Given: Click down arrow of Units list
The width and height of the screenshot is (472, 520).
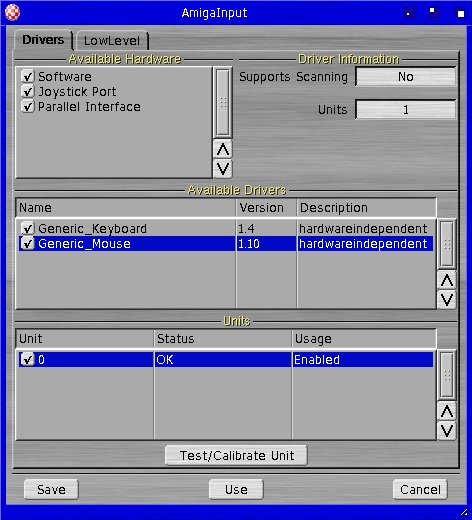Looking at the screenshot, I should [447, 430].
